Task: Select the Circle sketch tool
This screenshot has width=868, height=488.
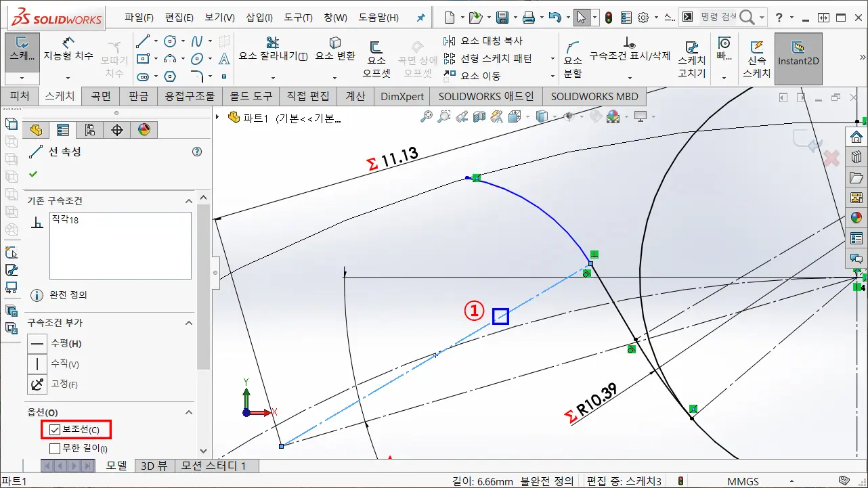Action: click(x=170, y=41)
